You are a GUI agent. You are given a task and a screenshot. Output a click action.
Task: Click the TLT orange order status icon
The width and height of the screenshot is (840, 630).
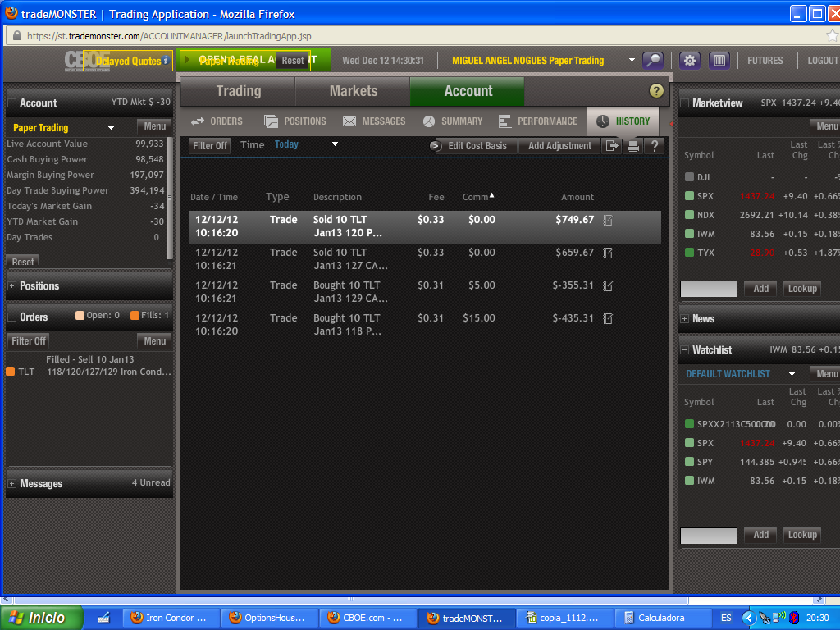pyautogui.click(x=10, y=372)
